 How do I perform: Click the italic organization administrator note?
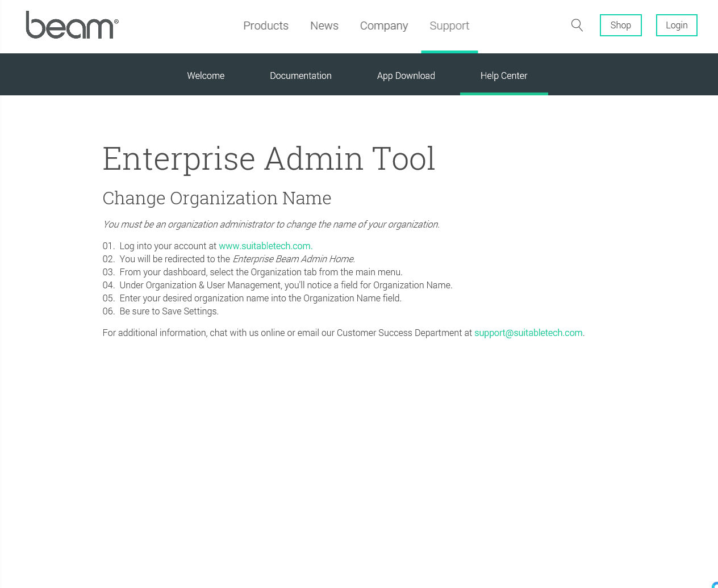(x=271, y=224)
